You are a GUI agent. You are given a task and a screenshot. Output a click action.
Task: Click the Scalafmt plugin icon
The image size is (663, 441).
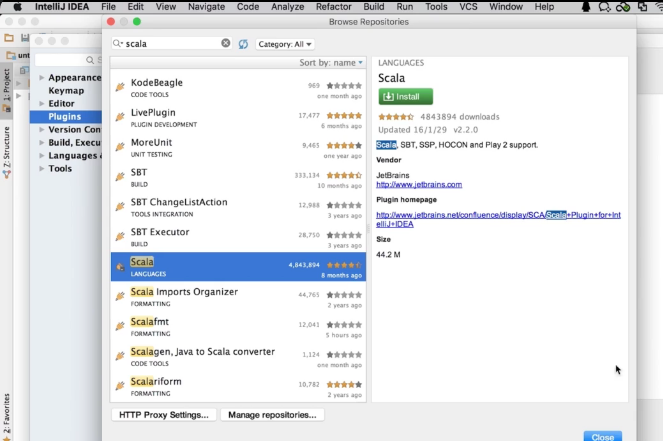point(120,326)
